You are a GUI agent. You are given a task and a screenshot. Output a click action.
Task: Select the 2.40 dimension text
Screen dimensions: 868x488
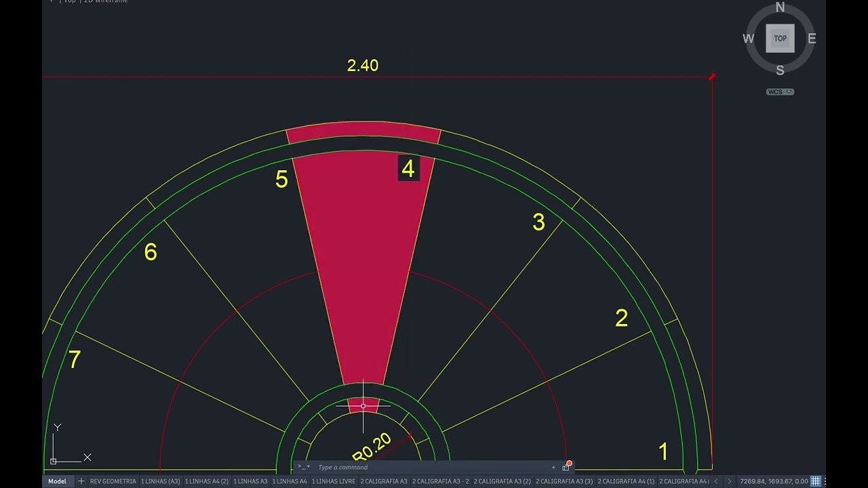pyautogui.click(x=363, y=65)
